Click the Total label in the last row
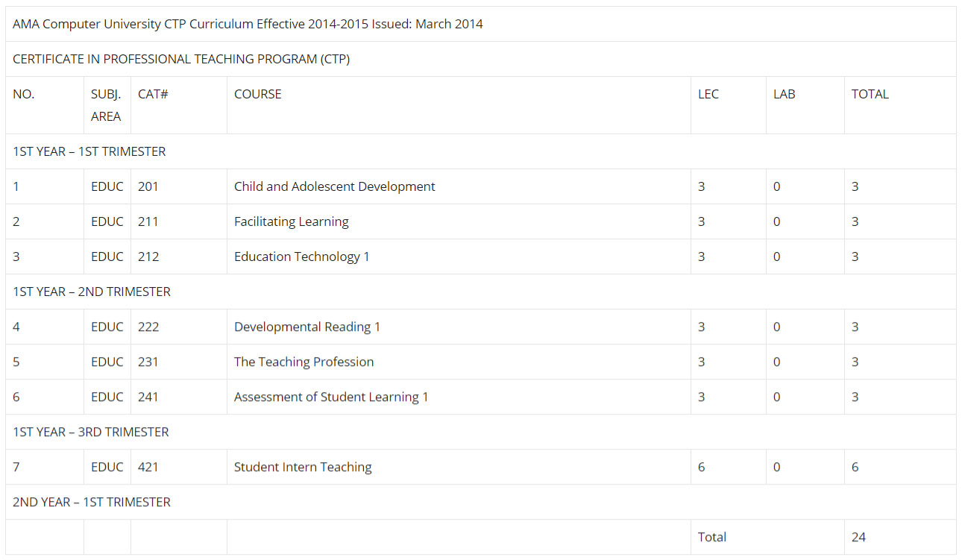Viewport: 962px width, 560px height. tap(712, 537)
